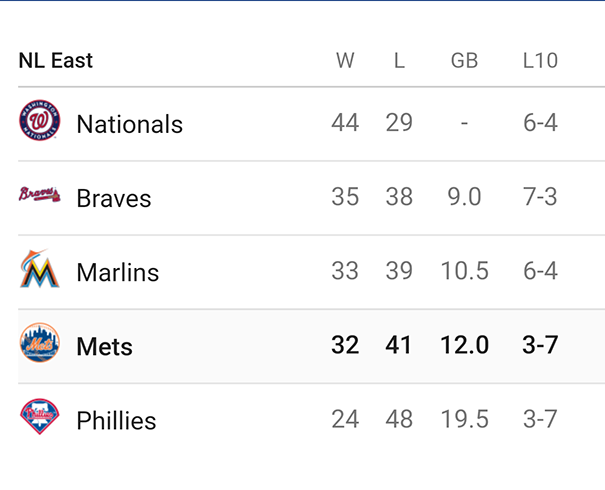Click the Philadelphia Phillies logo

(x=40, y=418)
